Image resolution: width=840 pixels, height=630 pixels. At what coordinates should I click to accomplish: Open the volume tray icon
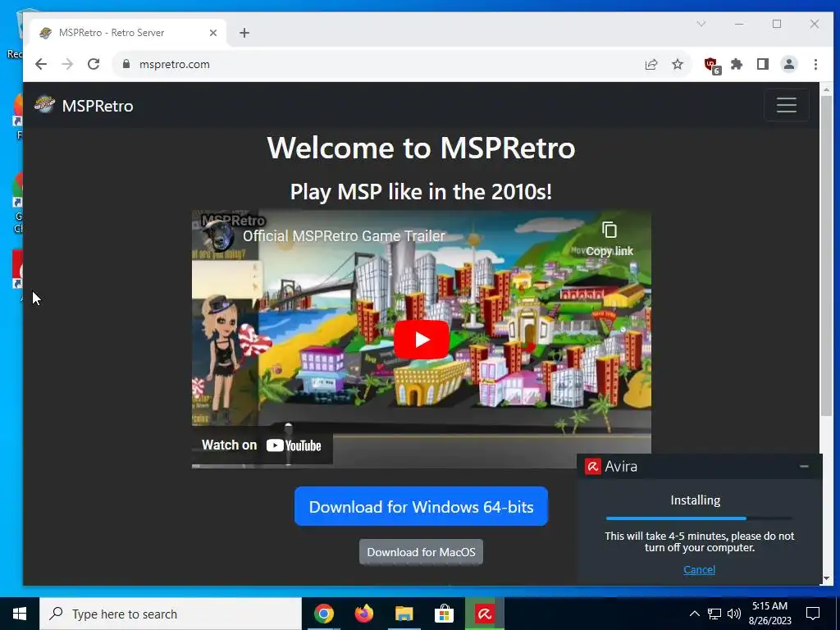pos(734,614)
